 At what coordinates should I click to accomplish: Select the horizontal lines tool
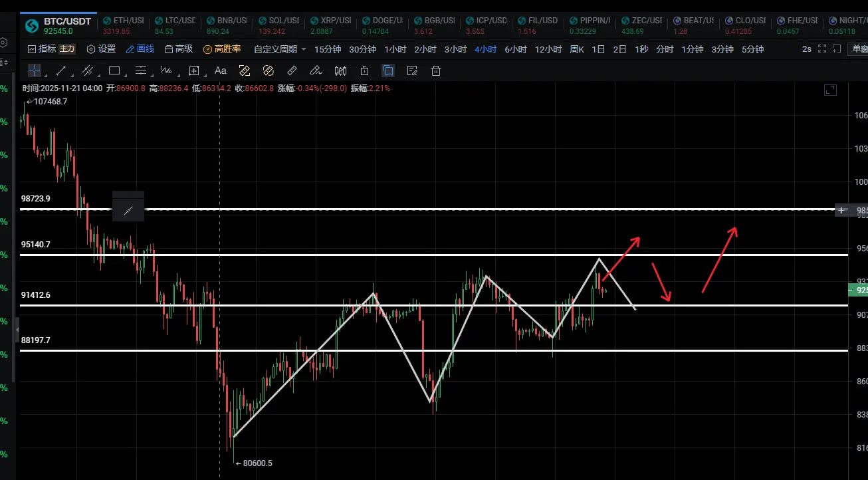tap(141, 70)
